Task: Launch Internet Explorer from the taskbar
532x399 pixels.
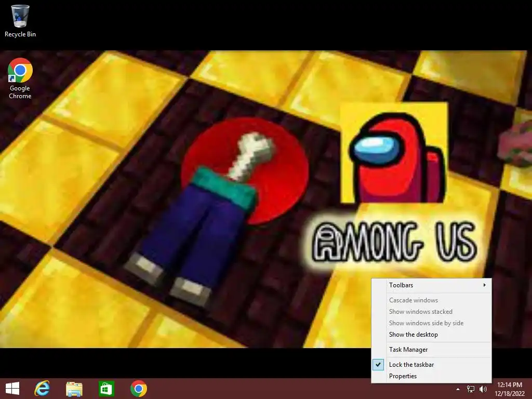Action: click(43, 389)
